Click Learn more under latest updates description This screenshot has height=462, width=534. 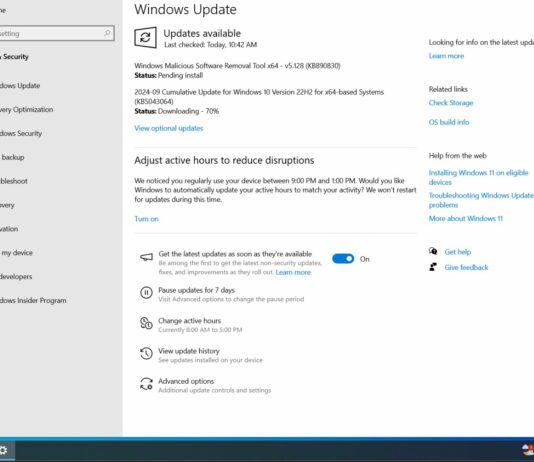coord(293,272)
